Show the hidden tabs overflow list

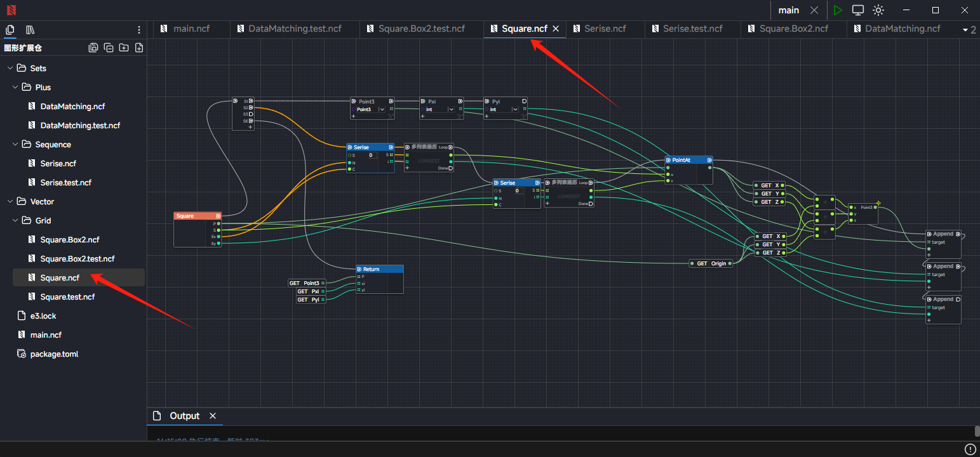click(x=969, y=29)
